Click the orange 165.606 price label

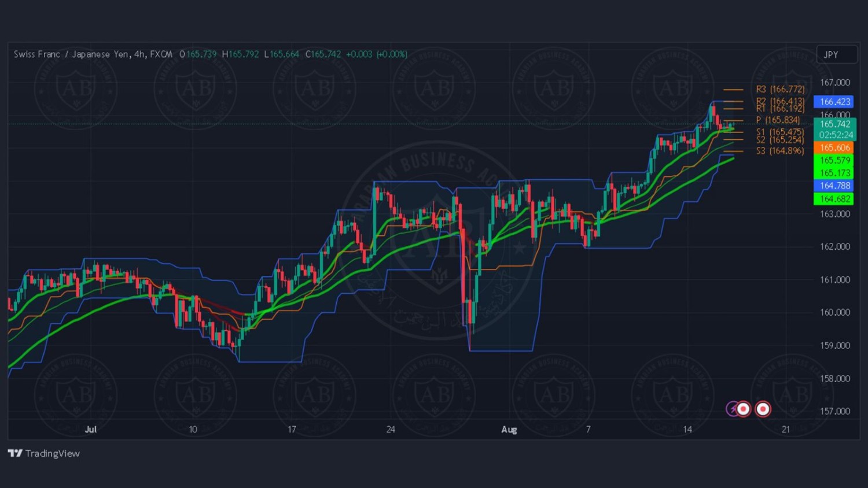point(833,148)
